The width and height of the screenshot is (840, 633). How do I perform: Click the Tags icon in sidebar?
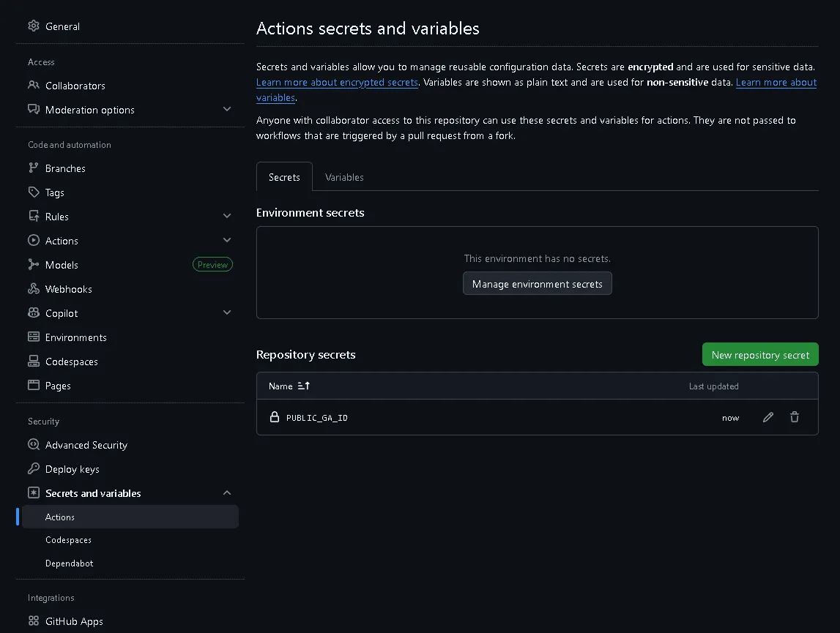click(34, 192)
